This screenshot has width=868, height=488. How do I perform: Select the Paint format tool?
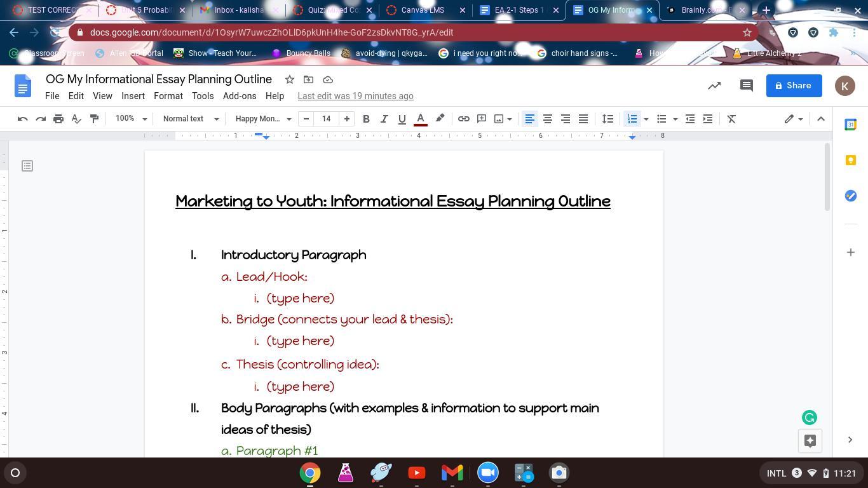(x=94, y=119)
